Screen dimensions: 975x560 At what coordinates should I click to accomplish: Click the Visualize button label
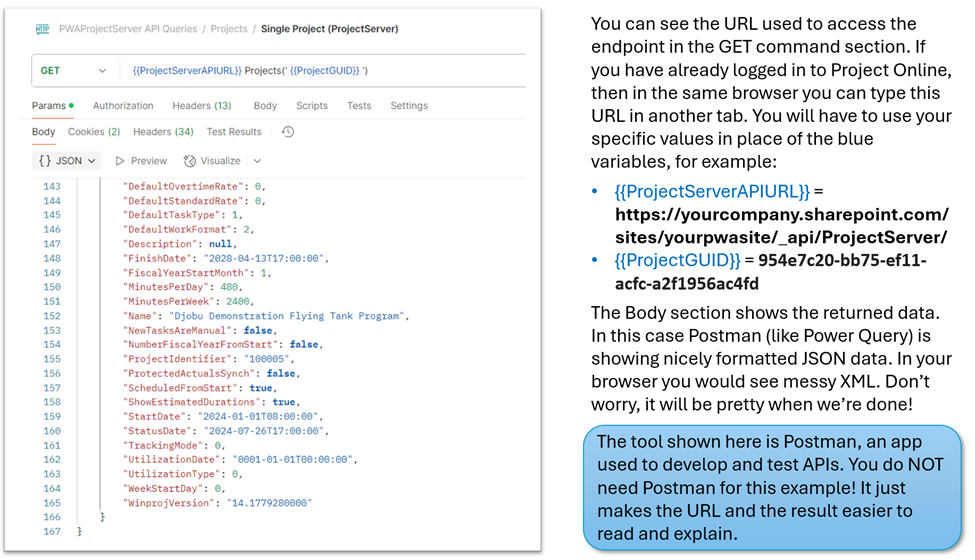point(220,161)
